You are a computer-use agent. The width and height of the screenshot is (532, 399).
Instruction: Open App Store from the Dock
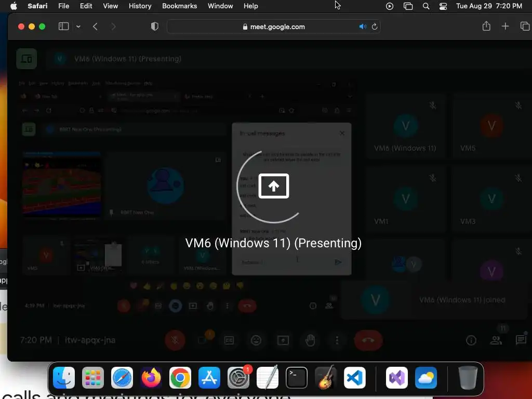209,378
